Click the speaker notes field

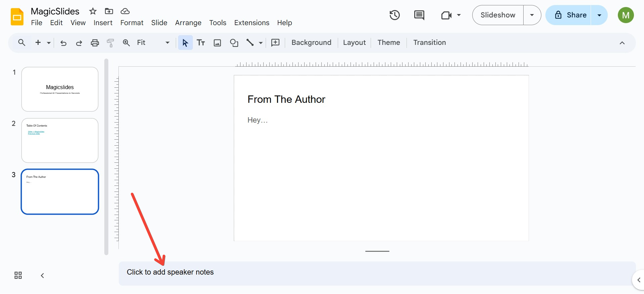(377, 274)
